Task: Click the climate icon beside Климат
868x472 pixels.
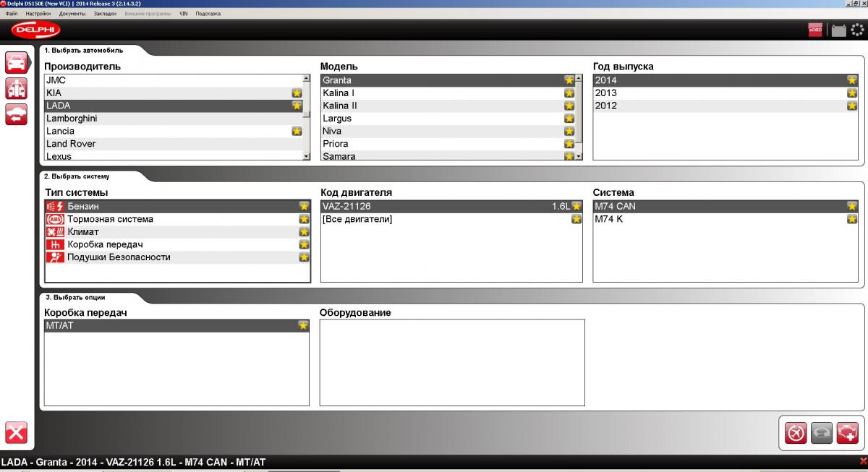Action: (x=55, y=232)
